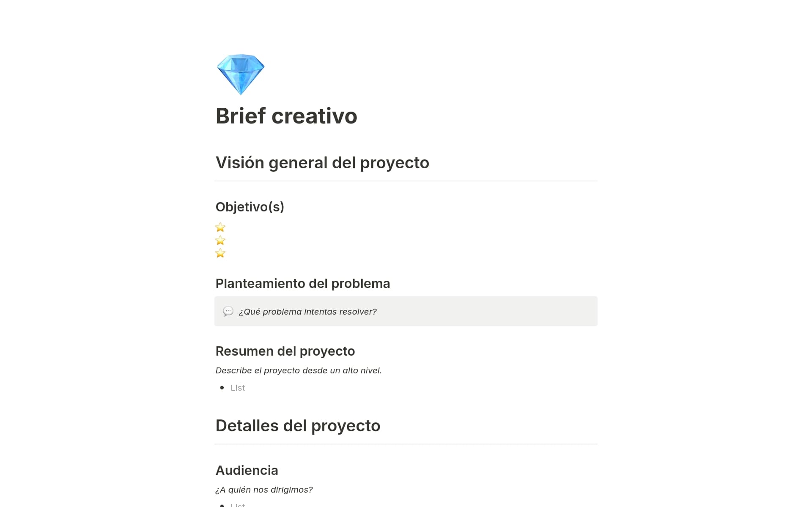This screenshot has width=812, height=507.
Task: Click the "List" placeholder under Audiencia
Action: point(238,504)
